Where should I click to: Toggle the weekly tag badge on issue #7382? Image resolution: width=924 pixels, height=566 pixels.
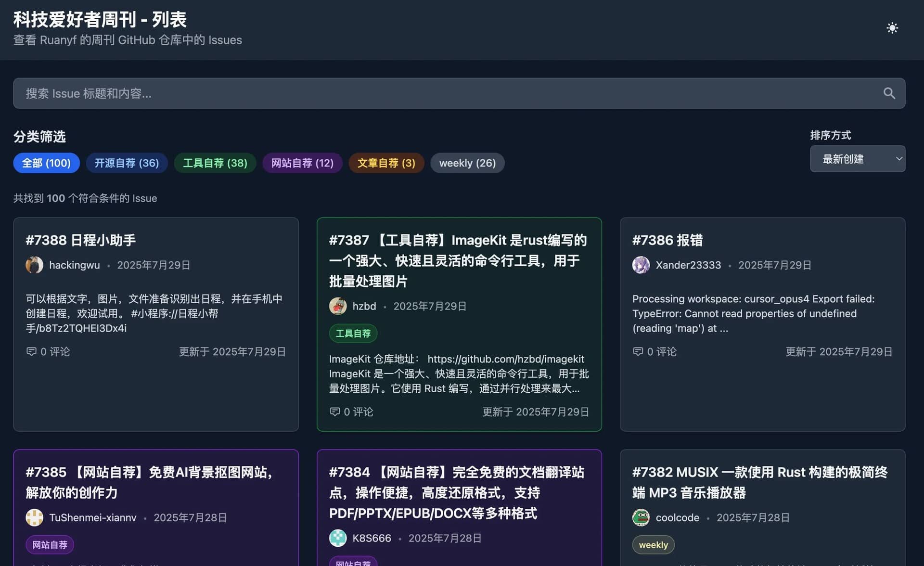pos(653,545)
